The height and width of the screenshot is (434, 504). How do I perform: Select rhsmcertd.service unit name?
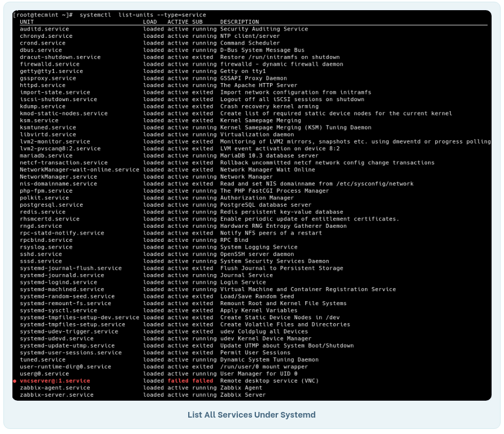point(50,219)
